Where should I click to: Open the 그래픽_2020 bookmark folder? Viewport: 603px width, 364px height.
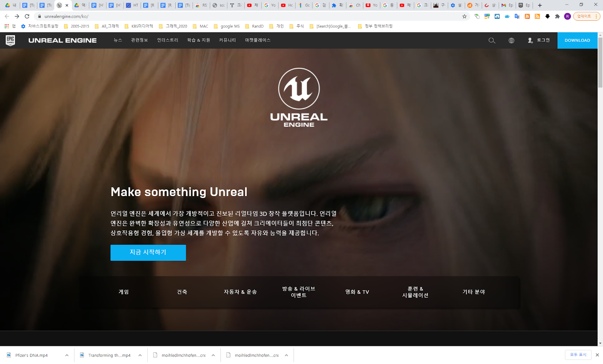[x=173, y=26]
